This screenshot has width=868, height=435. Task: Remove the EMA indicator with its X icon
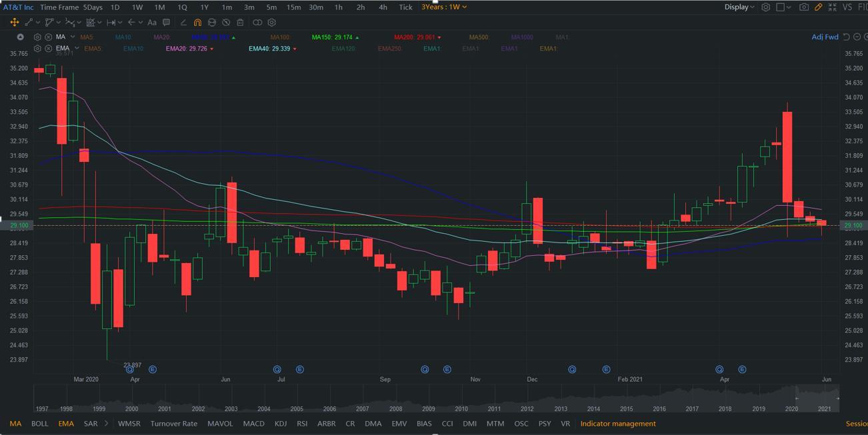pos(49,49)
